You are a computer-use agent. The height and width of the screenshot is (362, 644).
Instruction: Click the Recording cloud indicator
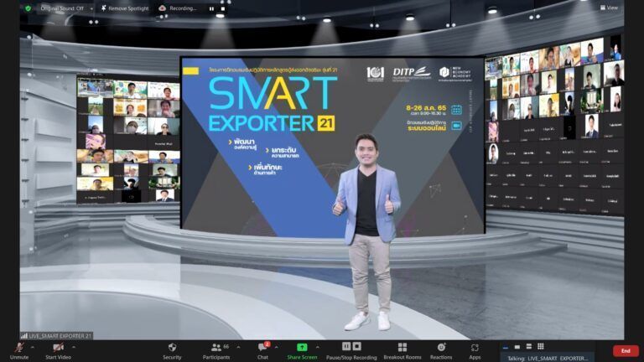[x=162, y=8]
